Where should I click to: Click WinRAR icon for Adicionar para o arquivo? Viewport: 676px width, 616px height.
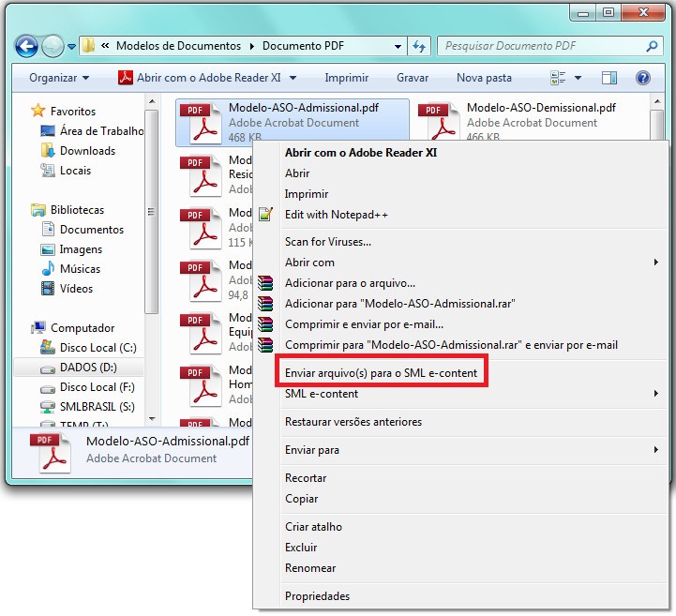pos(268,283)
